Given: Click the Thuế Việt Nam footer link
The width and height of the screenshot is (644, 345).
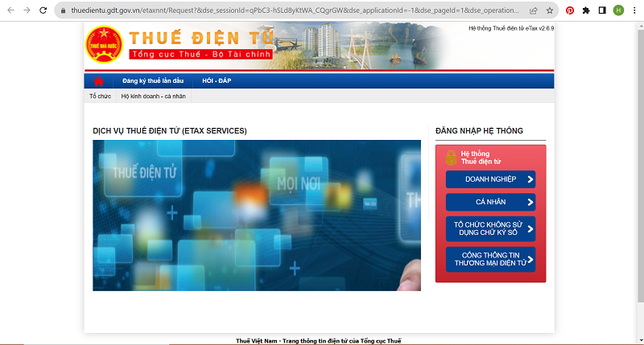Looking at the screenshot, I should (x=318, y=341).
